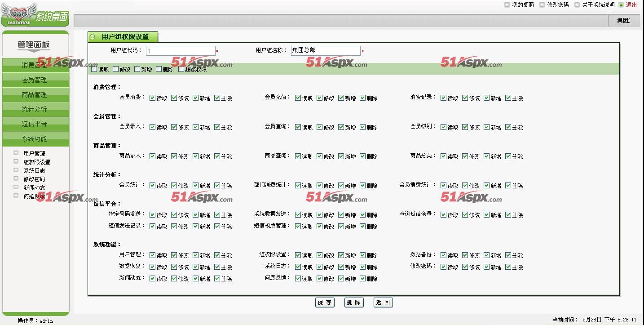The image size is (644, 325).
Task: Click the bullet icon beside sidebar 系统日志
Action: (x=16, y=170)
